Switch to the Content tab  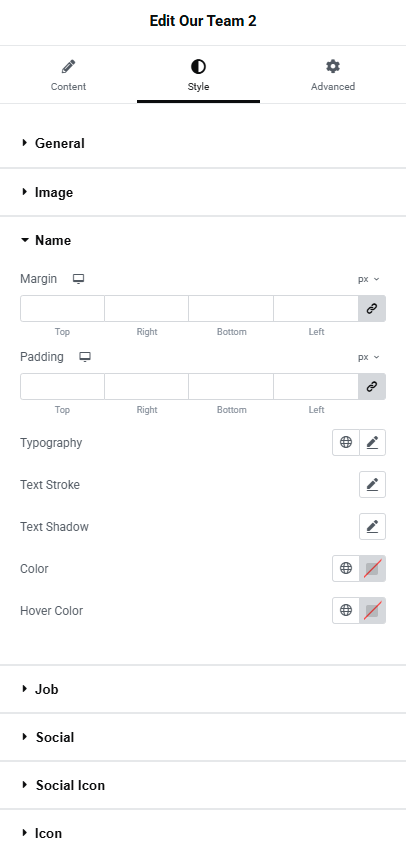point(69,75)
